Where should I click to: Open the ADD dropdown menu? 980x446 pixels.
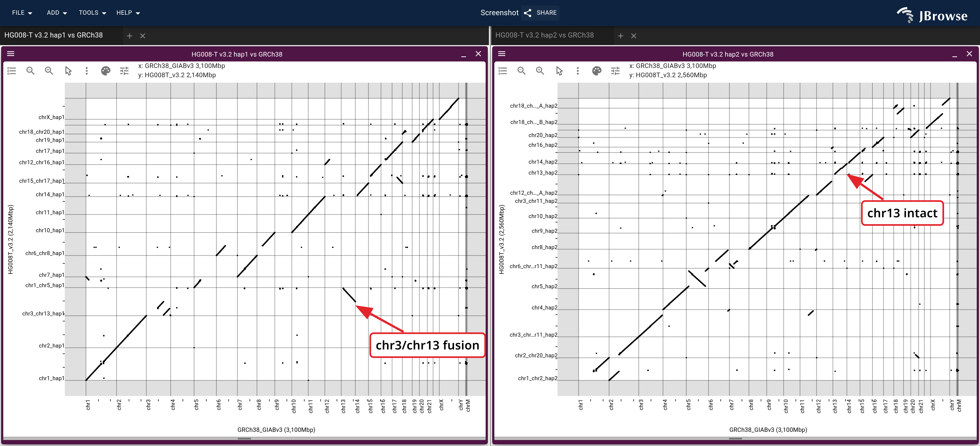(x=57, y=13)
